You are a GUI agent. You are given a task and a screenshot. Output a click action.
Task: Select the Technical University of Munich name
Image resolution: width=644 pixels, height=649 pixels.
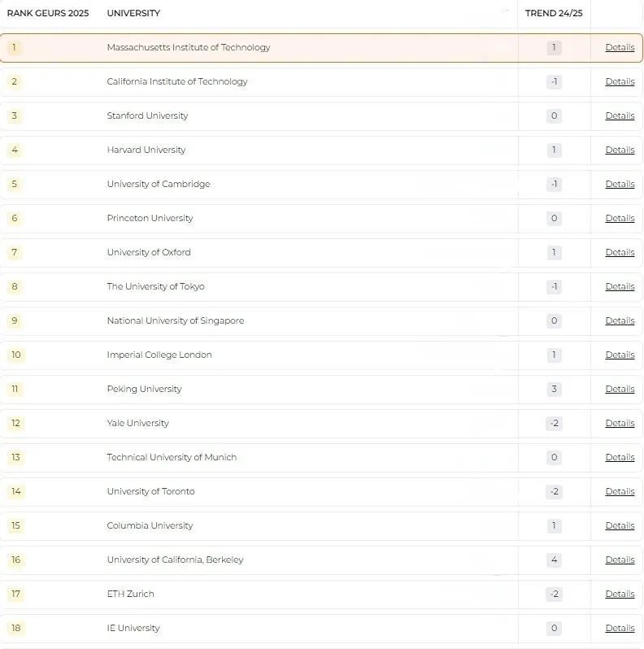[172, 457]
